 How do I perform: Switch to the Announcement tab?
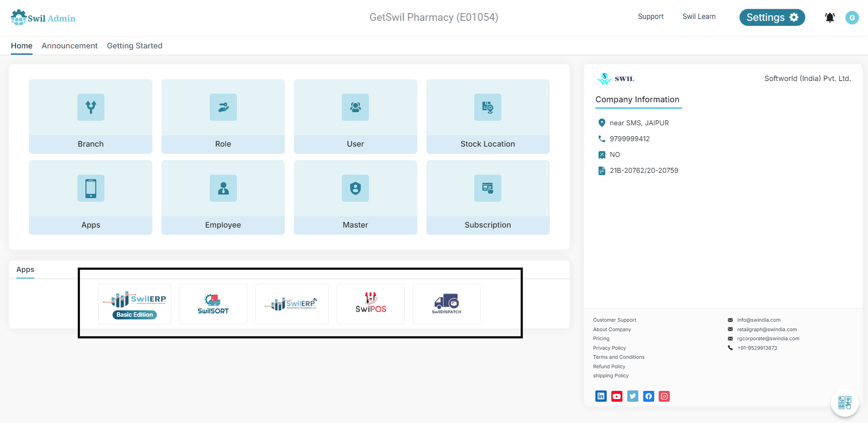click(x=70, y=46)
